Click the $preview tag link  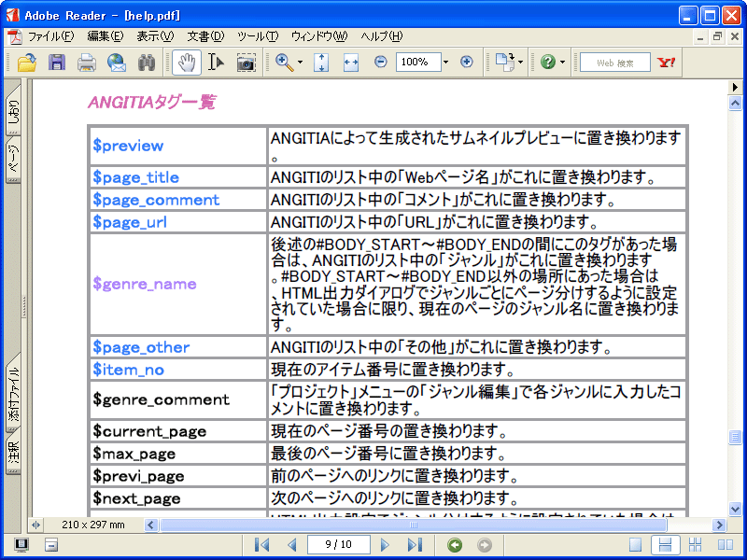(x=128, y=146)
